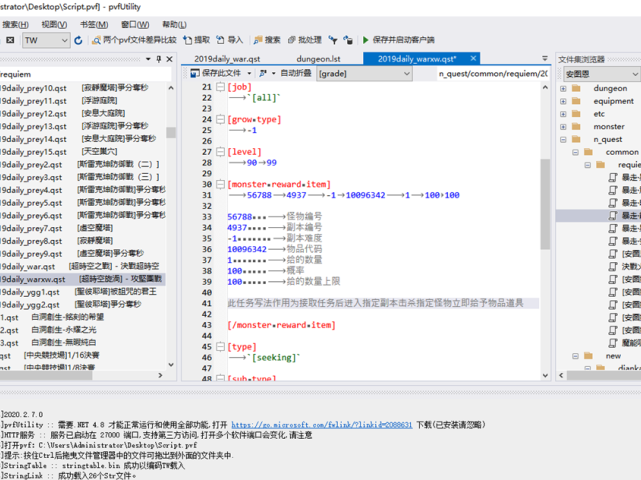Collapse the [monster reward item] fold box
Viewport: 641px width, 480px height.
click(x=221, y=185)
